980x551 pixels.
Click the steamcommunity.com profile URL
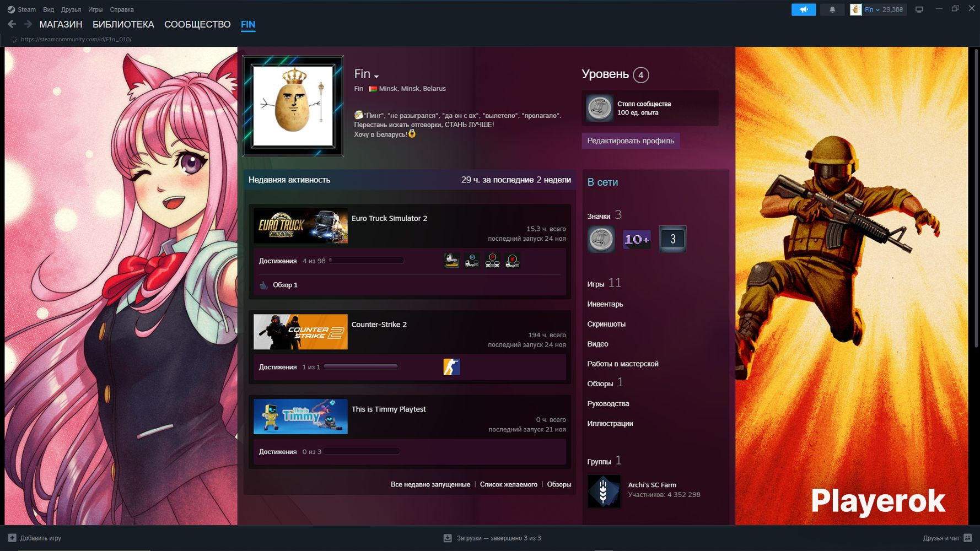click(76, 40)
